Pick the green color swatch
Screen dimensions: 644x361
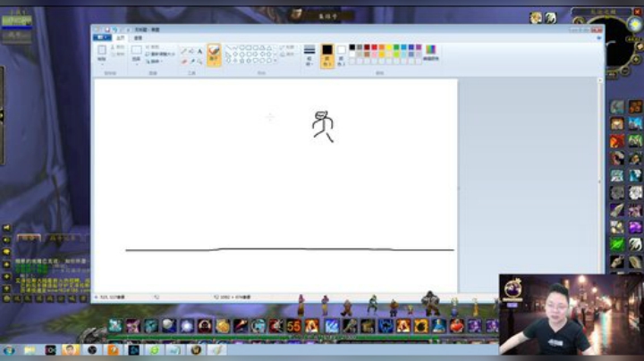click(x=396, y=47)
